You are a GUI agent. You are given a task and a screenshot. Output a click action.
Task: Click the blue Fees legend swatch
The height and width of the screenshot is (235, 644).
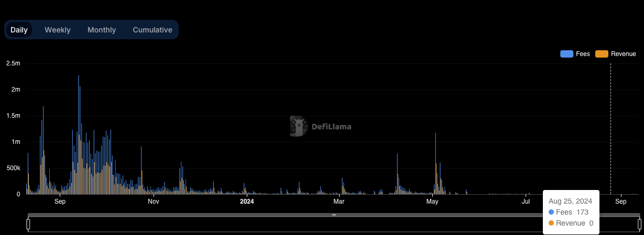(567, 54)
